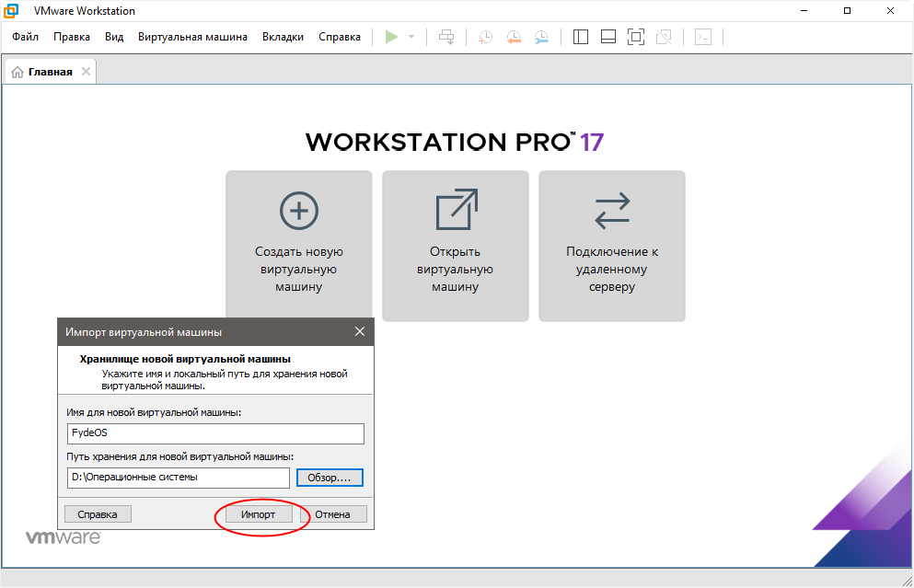Minimize the VMware Workstation window
Screen dimensions: 914x588
click(x=804, y=10)
